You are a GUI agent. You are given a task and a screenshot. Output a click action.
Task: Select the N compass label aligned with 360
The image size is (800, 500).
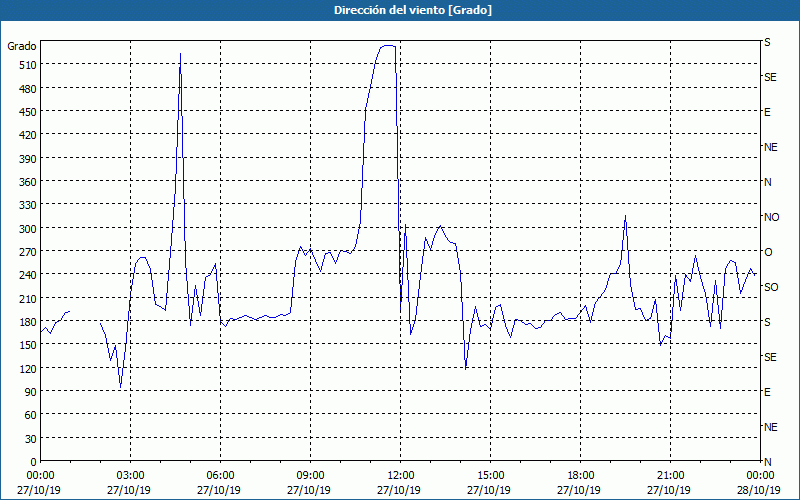pos(768,182)
